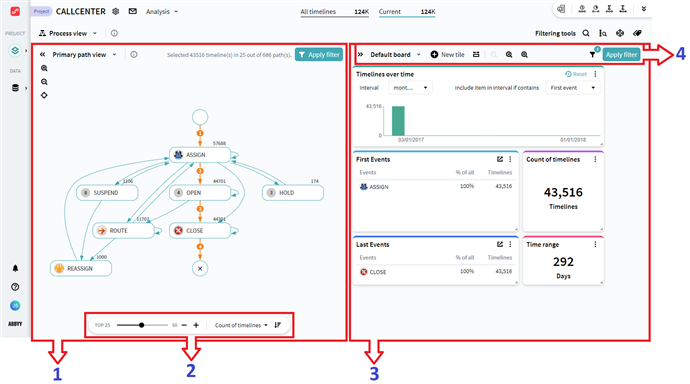Viewport: 690px width, 384px height.
Task: Open the Last Events tile edit icon
Action: tap(500, 244)
